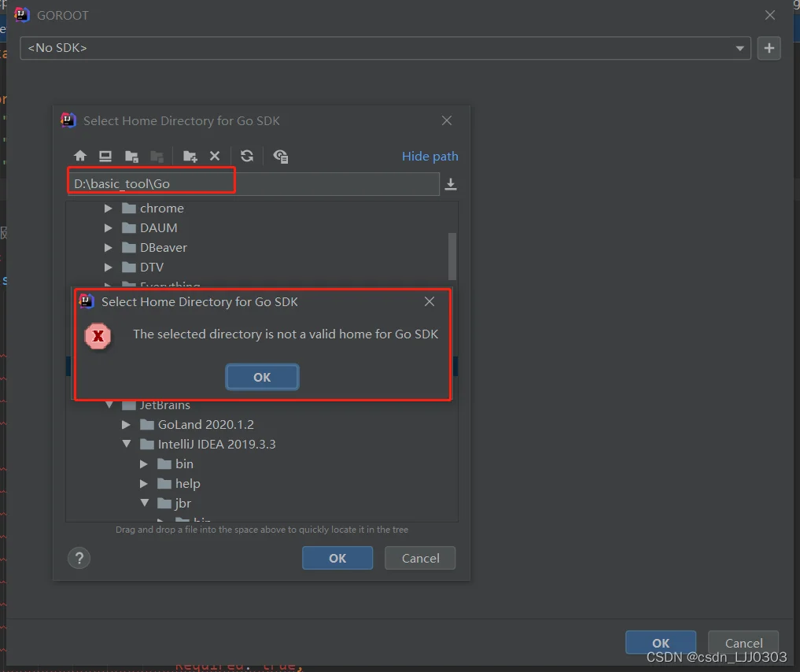The image size is (800, 672).
Task: Click the help question mark button
Action: 79,558
